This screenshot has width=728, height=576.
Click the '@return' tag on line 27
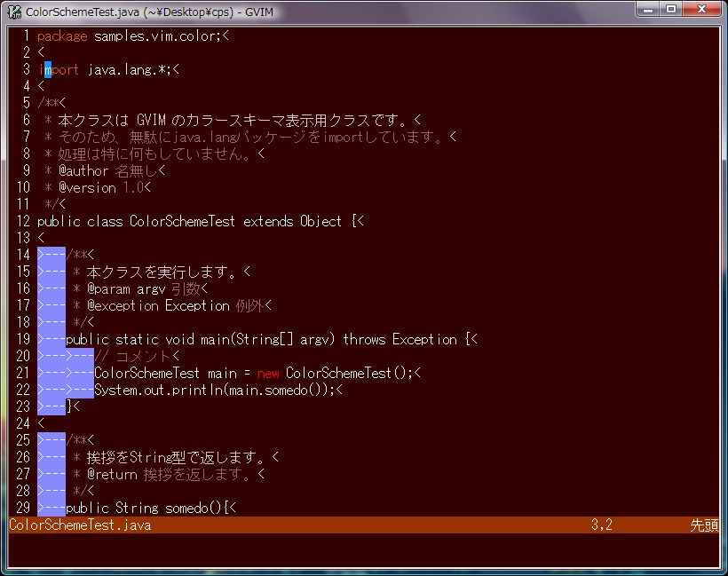click(x=113, y=474)
